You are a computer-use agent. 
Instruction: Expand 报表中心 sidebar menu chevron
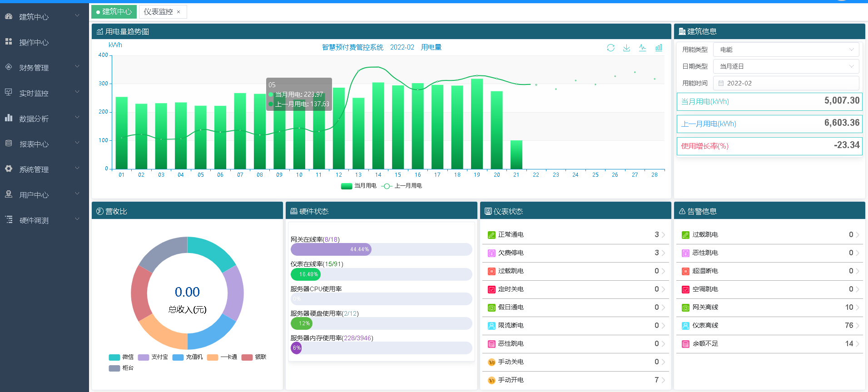tap(77, 143)
